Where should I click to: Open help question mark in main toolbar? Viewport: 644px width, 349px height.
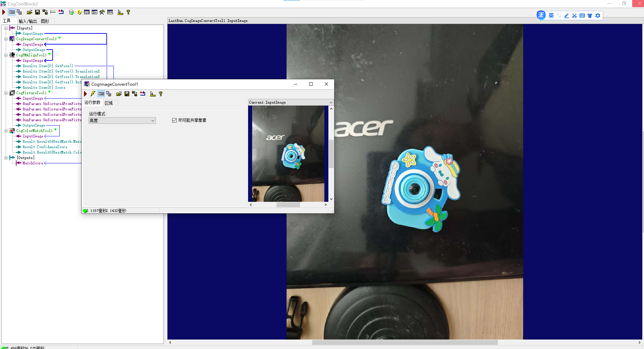128,12
